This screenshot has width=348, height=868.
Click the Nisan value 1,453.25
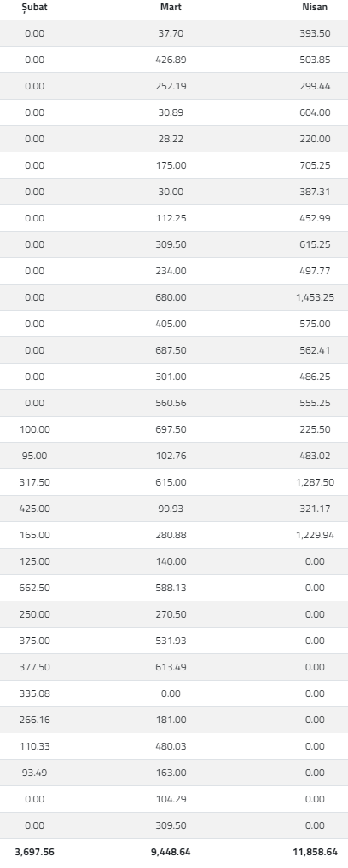[x=315, y=297]
